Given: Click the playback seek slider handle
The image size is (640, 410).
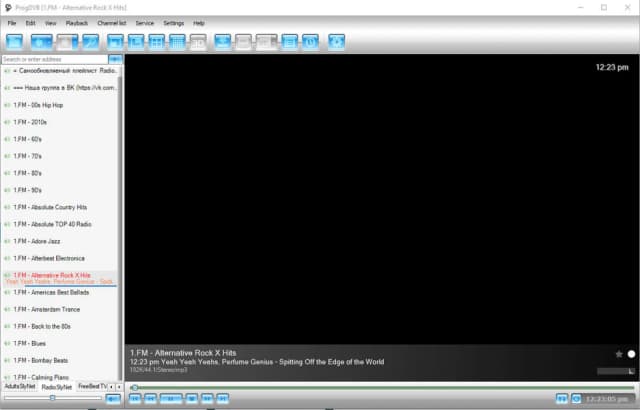Looking at the screenshot, I should coord(135,388).
